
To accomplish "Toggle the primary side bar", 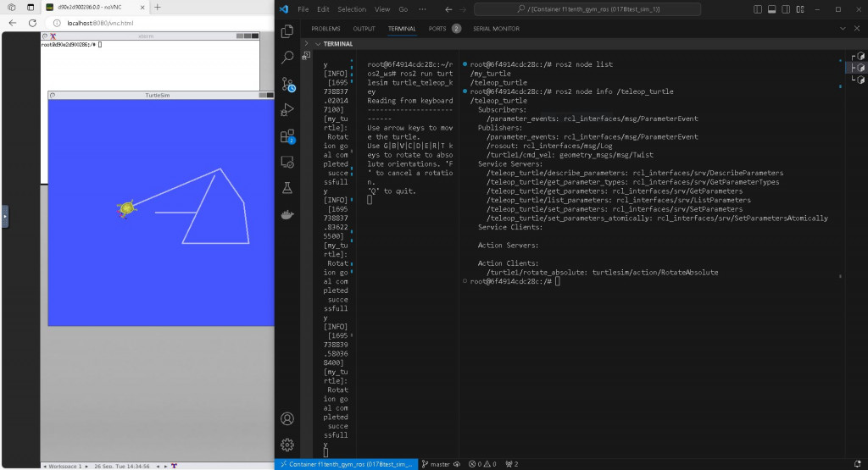I will click(x=757, y=8).
